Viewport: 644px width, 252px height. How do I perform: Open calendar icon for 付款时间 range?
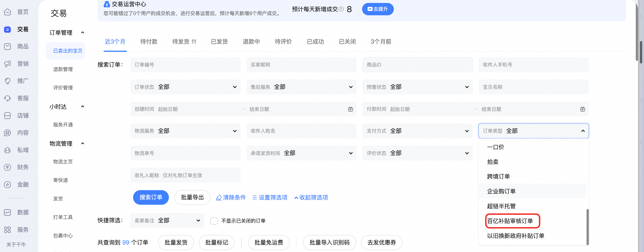click(x=582, y=109)
